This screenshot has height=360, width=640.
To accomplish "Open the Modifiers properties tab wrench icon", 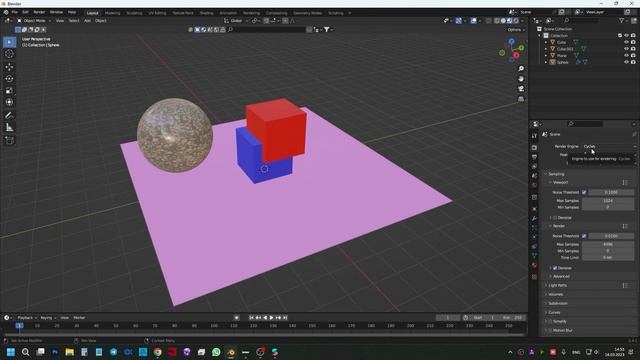I will point(534,219).
